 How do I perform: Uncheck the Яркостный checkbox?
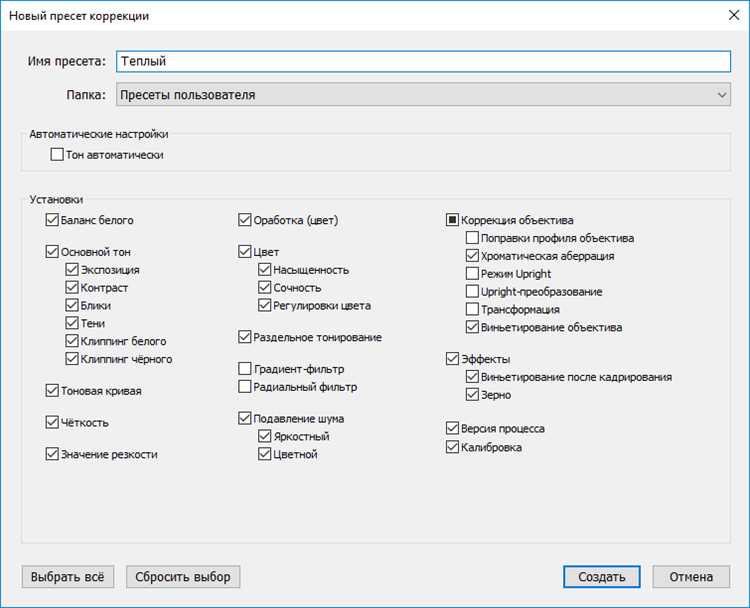(x=265, y=436)
